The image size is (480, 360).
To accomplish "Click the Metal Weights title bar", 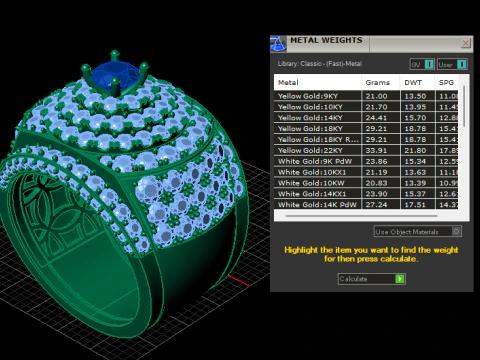I will coord(373,44).
